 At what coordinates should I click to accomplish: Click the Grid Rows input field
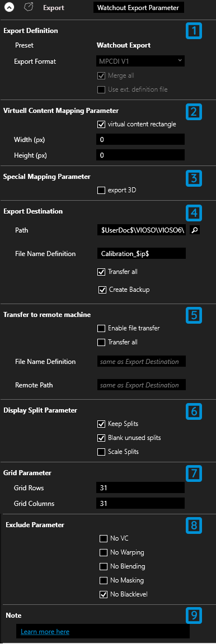[x=140, y=489]
